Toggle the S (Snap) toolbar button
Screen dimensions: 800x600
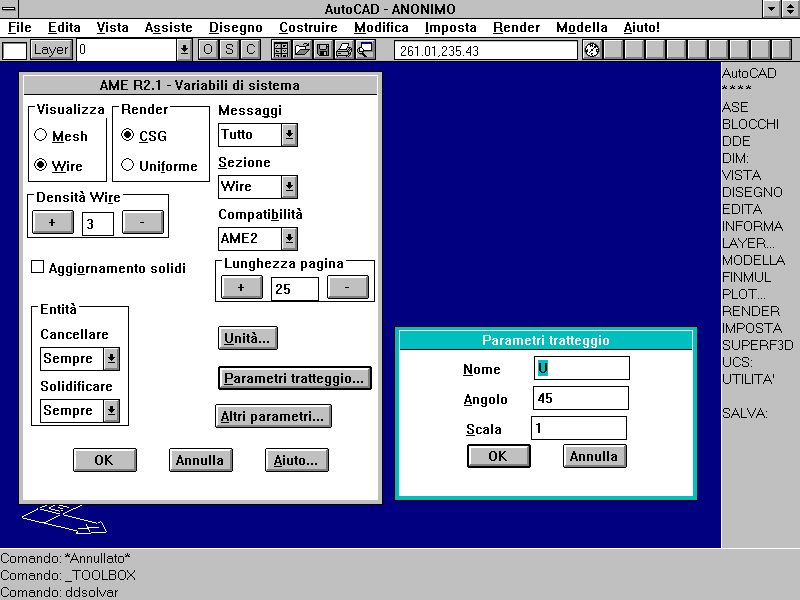(x=229, y=50)
